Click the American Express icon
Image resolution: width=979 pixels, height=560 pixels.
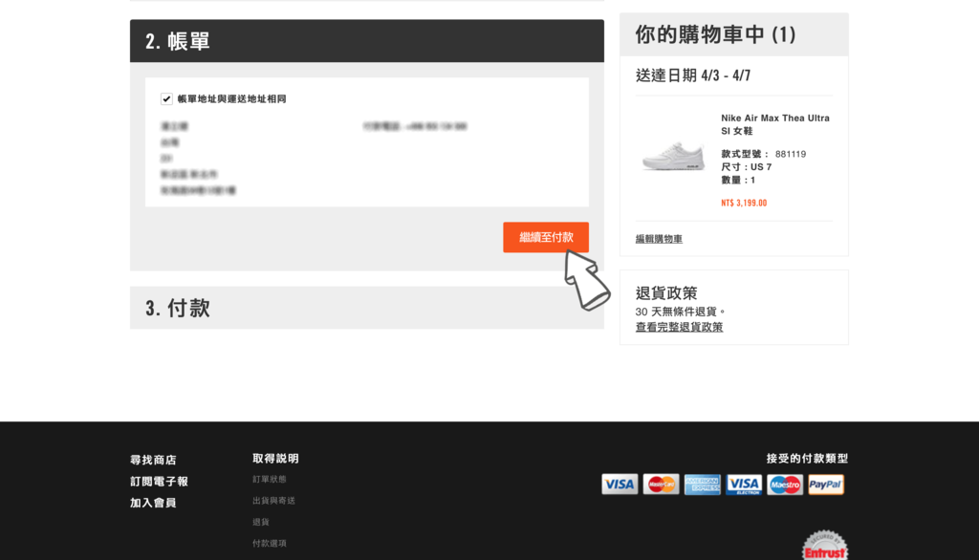[703, 484]
